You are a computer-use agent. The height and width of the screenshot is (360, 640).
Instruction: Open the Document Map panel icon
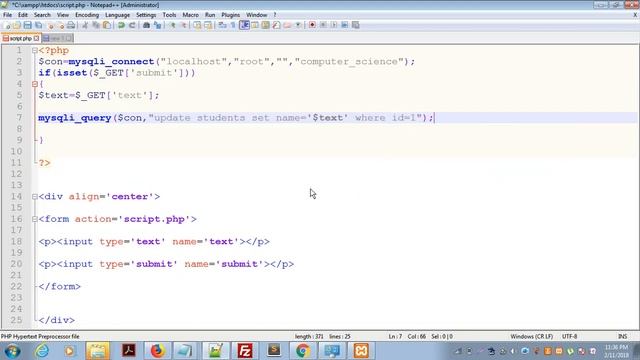tap(265, 25)
